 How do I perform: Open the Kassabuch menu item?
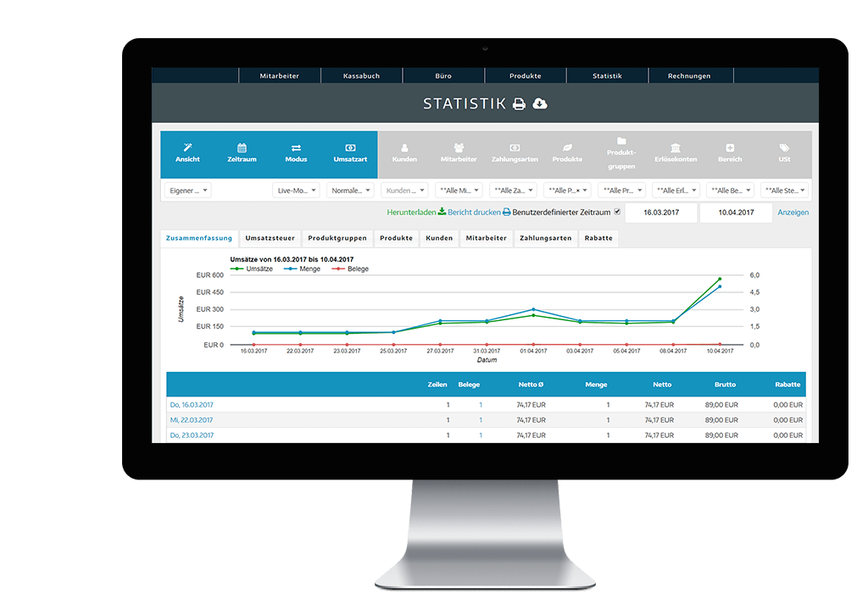point(361,75)
